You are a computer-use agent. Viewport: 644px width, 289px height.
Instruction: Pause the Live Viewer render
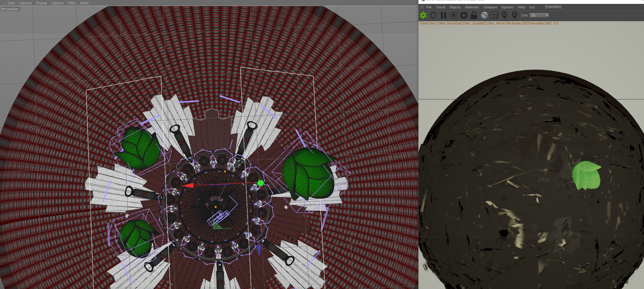[x=444, y=15]
